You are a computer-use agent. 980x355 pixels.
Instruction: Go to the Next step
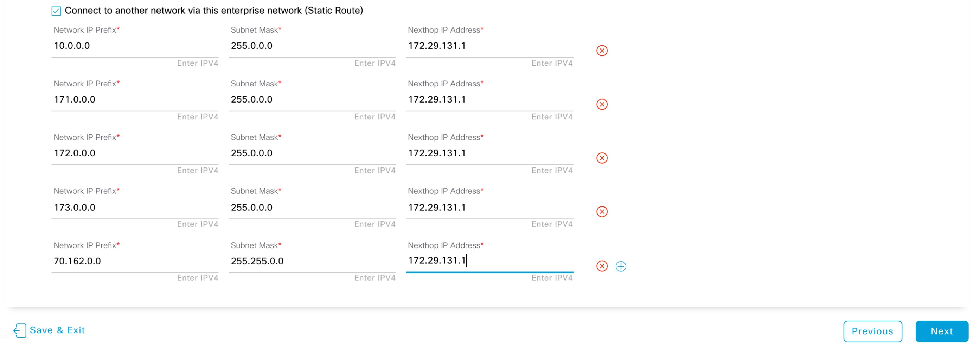coord(941,331)
